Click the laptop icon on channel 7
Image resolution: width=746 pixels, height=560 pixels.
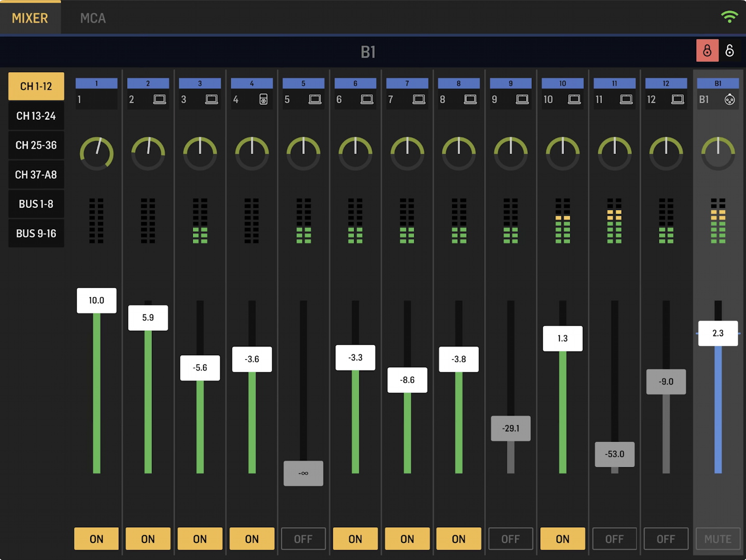point(419,100)
